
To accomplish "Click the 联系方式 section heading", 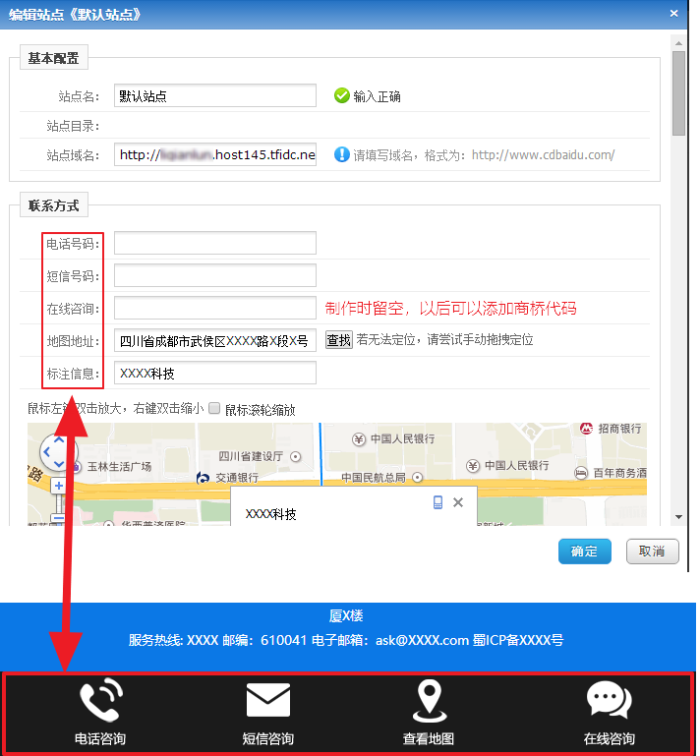I will point(53,205).
